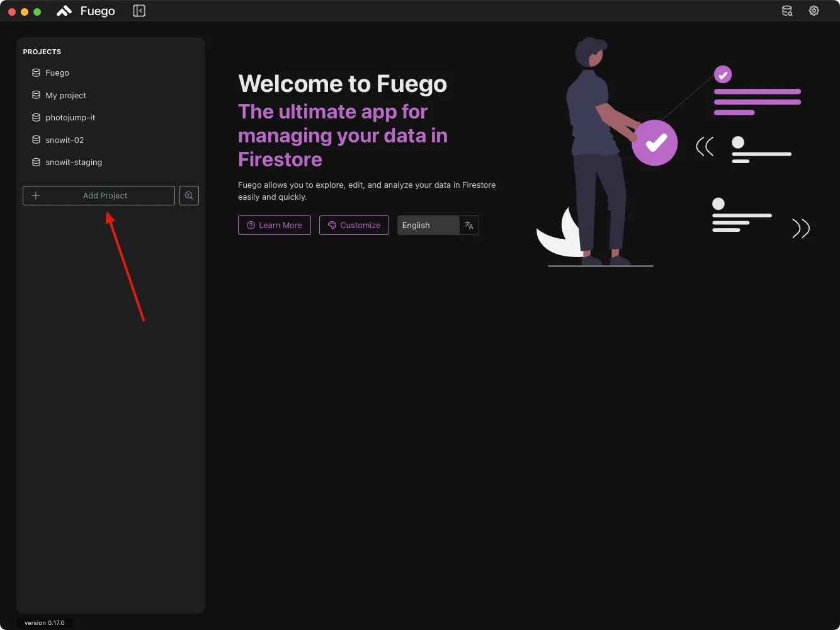Collapse the sidebar with the panel toggle icon

139,11
